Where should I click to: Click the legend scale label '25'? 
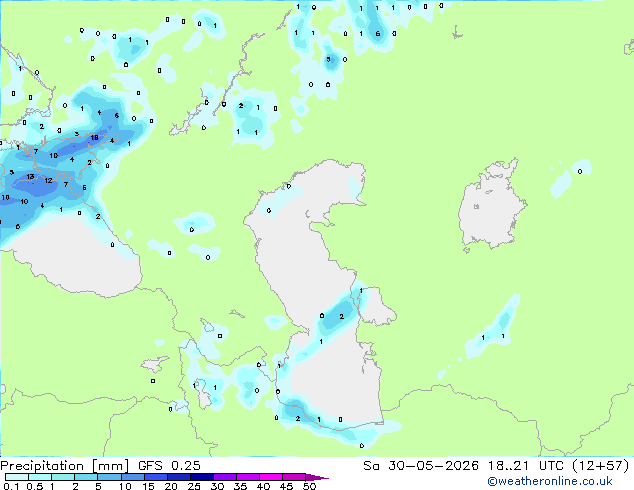point(194,486)
